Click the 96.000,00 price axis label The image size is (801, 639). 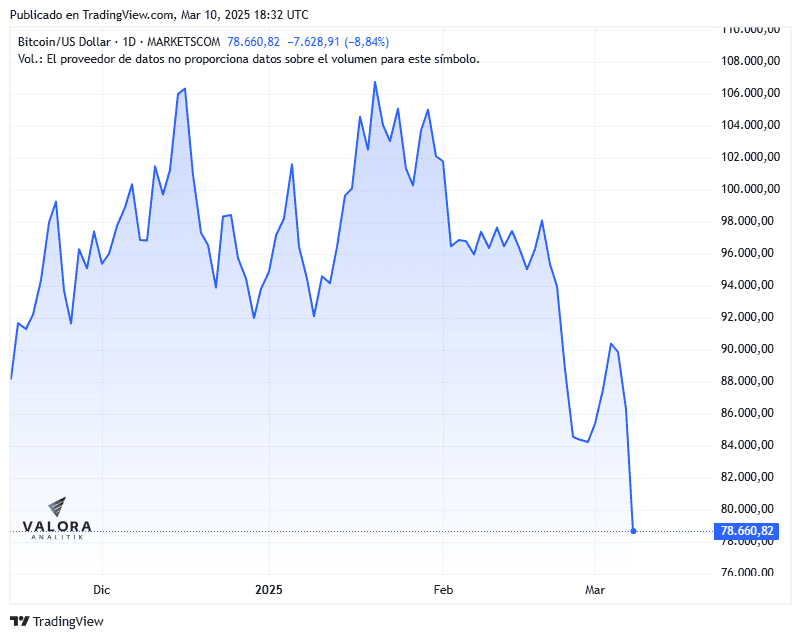click(x=747, y=253)
